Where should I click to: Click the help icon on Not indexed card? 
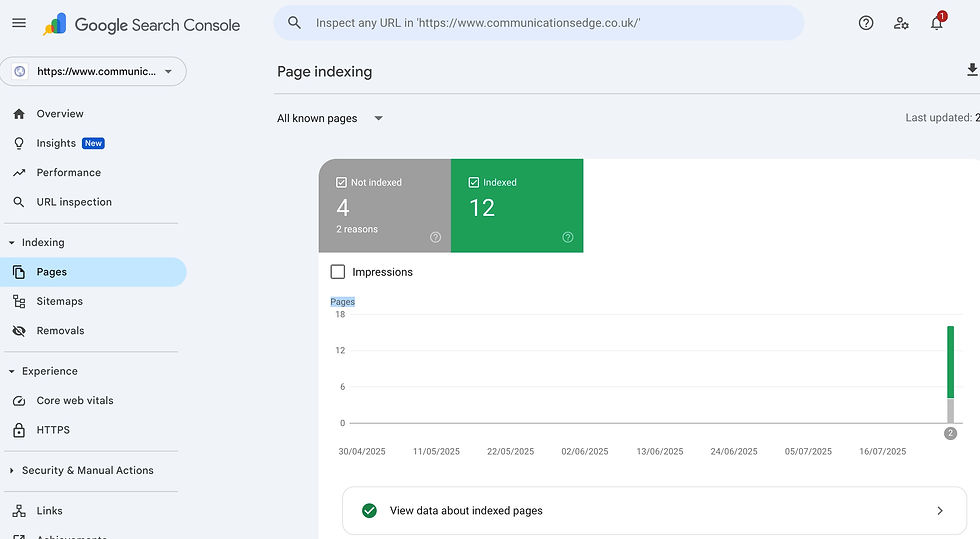(x=436, y=237)
